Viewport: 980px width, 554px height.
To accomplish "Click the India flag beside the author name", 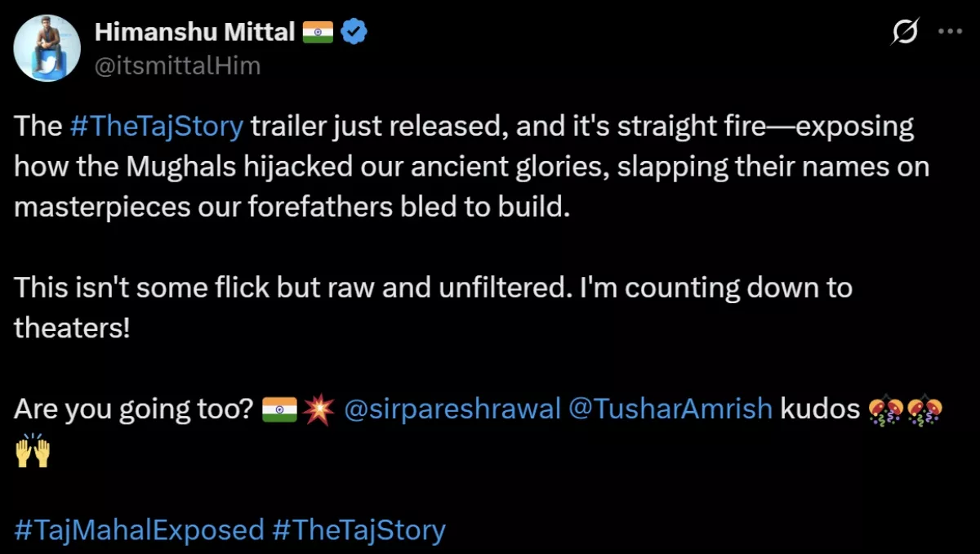I will pyautogui.click(x=318, y=32).
